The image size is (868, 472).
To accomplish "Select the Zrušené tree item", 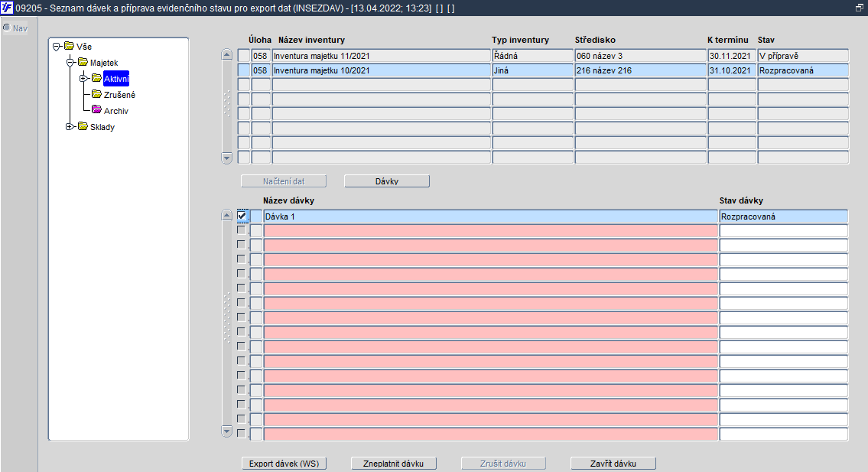I will pyautogui.click(x=119, y=95).
